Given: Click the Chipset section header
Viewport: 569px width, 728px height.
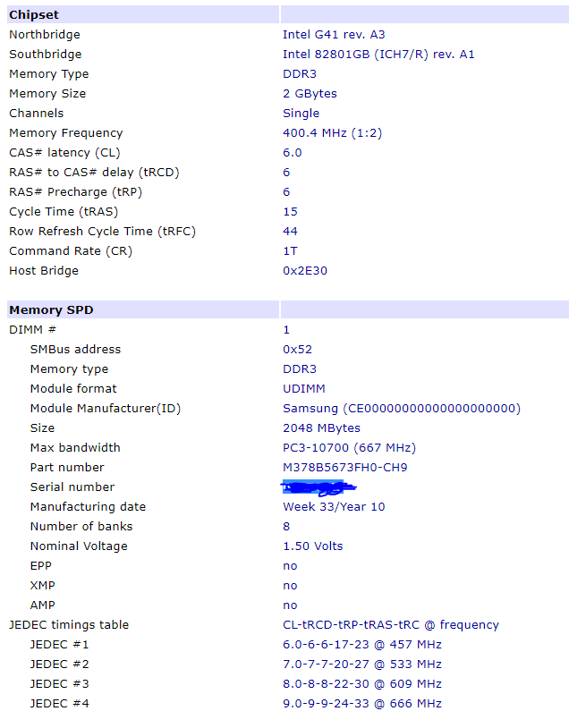Looking at the screenshot, I should [34, 14].
